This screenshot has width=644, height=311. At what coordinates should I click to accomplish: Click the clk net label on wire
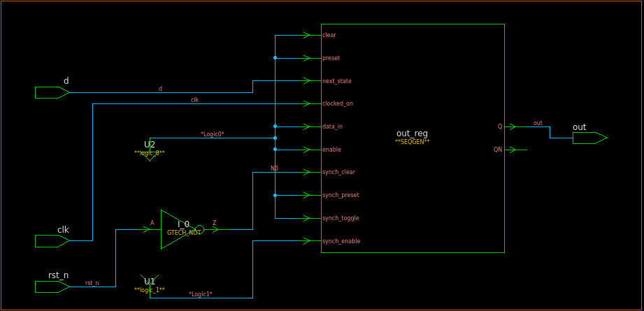pyautogui.click(x=194, y=100)
